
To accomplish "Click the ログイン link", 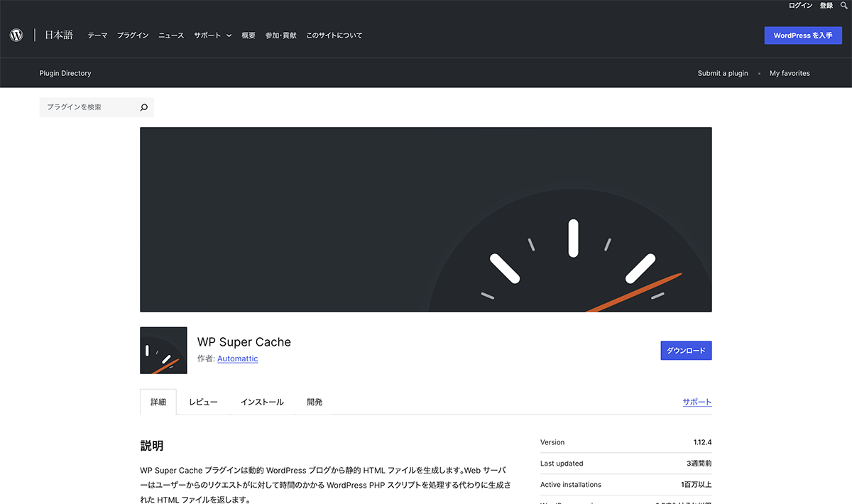I will pyautogui.click(x=800, y=6).
